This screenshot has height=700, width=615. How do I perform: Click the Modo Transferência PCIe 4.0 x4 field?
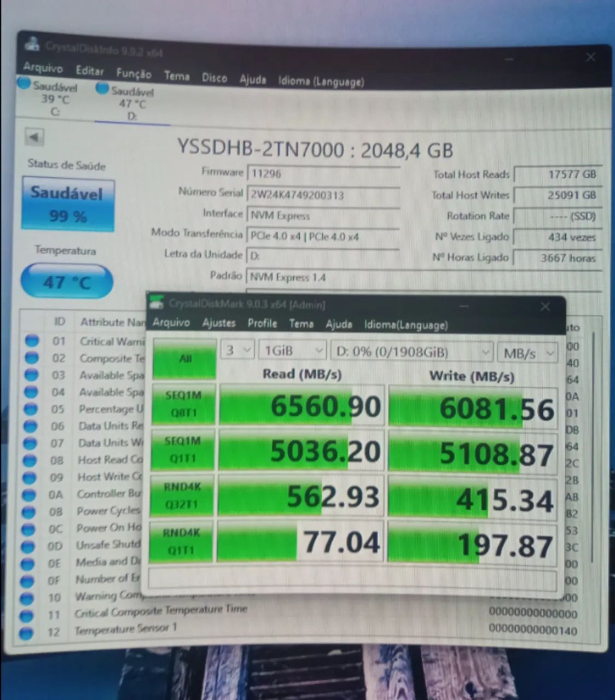[323, 236]
